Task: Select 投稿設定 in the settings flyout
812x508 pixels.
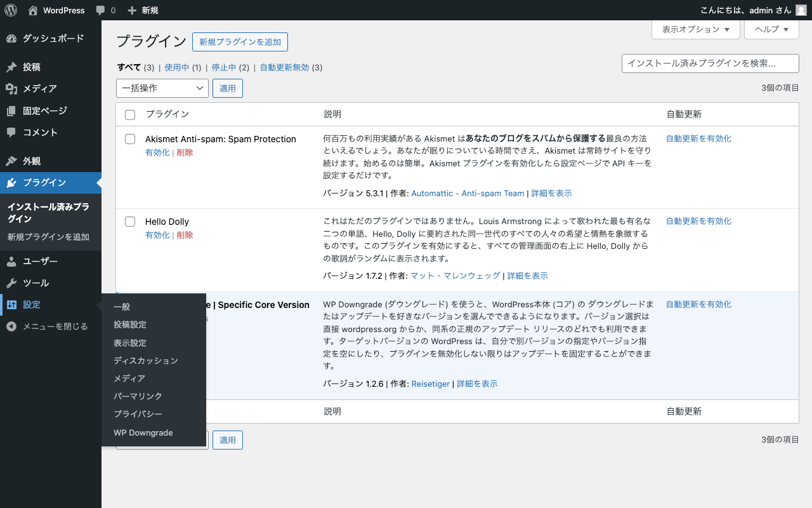Action: coord(154,324)
